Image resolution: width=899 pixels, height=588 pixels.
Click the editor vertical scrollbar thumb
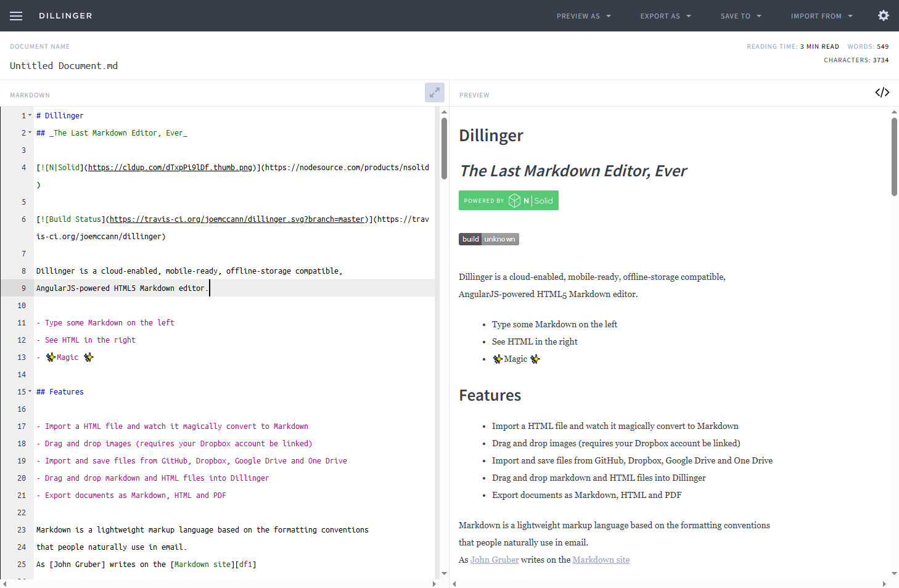click(444, 149)
